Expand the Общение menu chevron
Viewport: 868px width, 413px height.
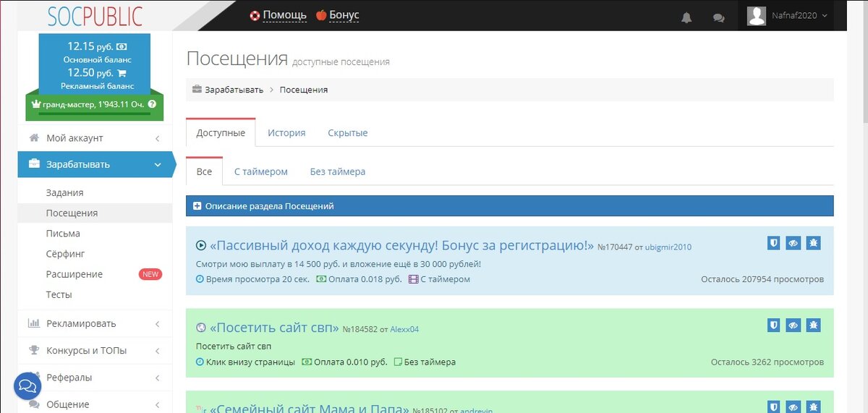(158, 404)
